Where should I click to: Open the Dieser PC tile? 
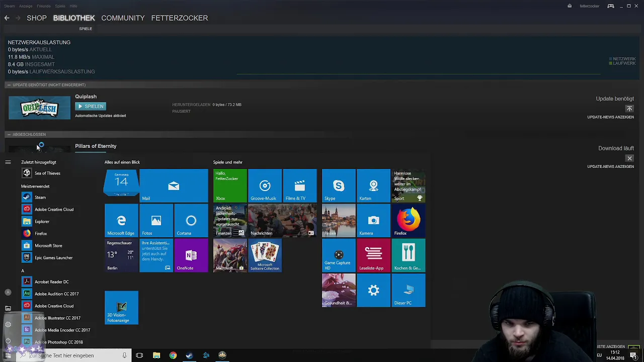tap(408, 290)
